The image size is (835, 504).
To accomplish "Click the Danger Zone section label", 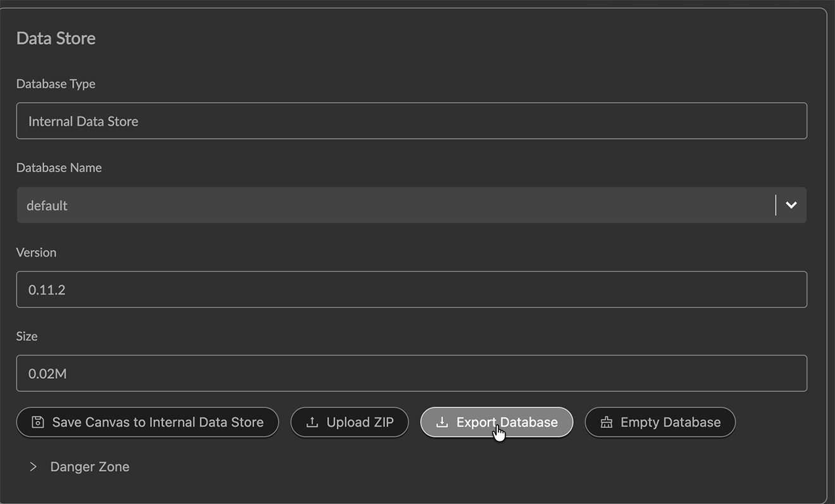I will click(90, 467).
